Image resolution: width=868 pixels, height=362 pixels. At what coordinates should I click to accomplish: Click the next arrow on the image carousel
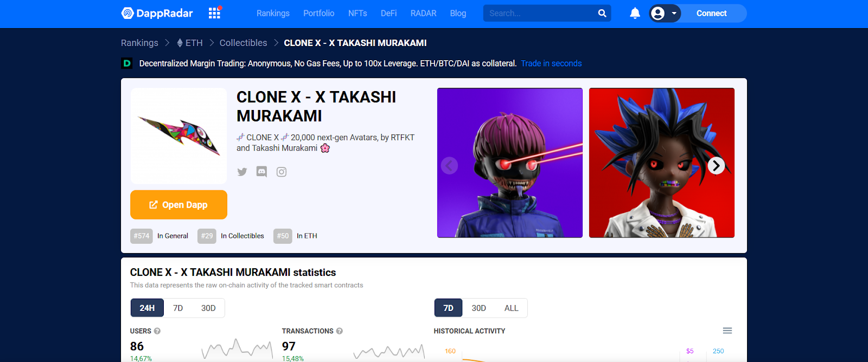(716, 165)
